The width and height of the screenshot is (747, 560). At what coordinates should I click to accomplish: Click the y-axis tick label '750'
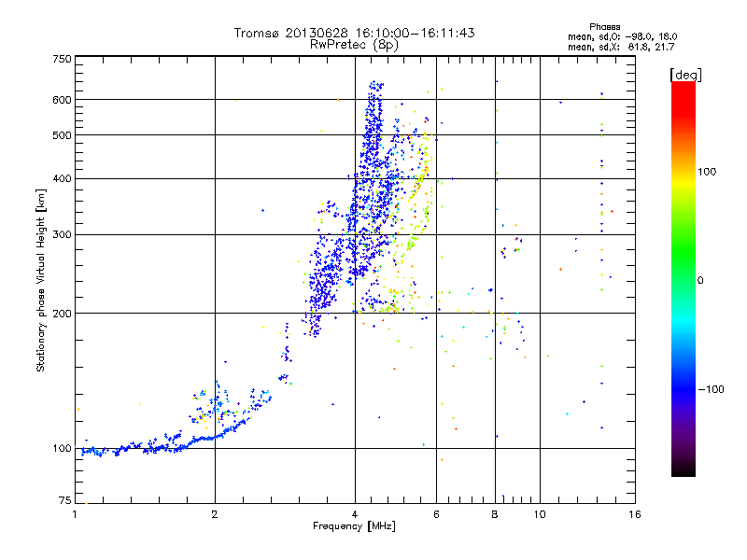pos(62,59)
